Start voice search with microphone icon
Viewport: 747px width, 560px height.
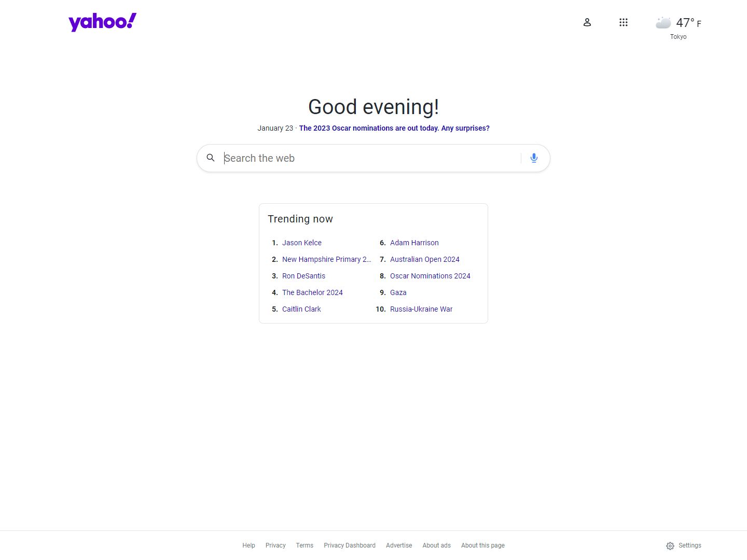pyautogui.click(x=534, y=158)
